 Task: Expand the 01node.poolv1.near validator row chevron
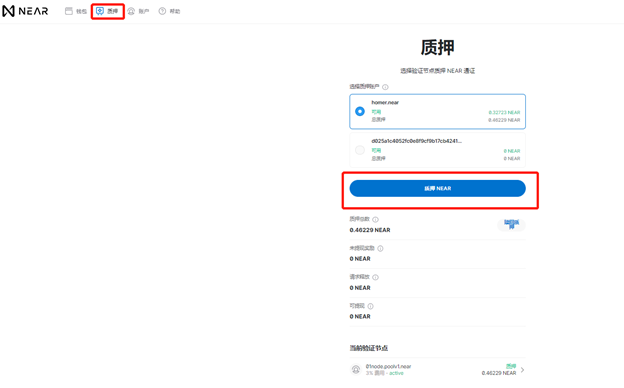[523, 370]
